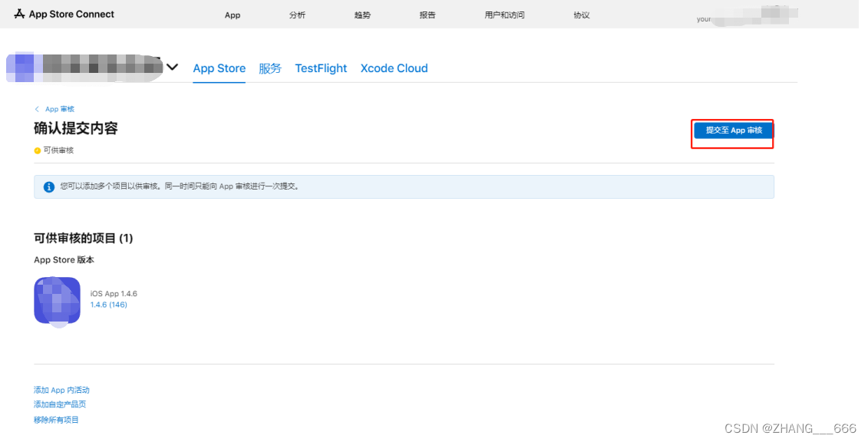Switch to the App Store tab

219,68
